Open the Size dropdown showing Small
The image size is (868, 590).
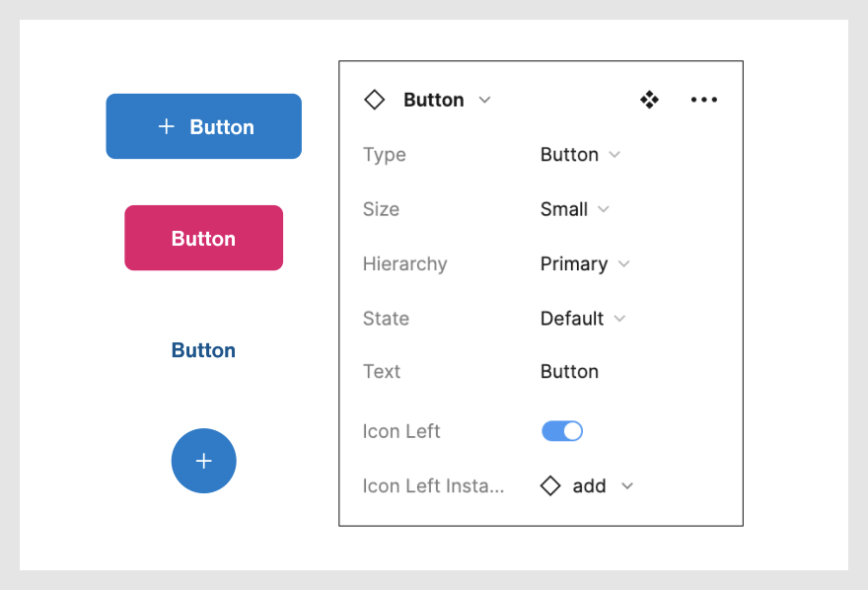coord(575,209)
